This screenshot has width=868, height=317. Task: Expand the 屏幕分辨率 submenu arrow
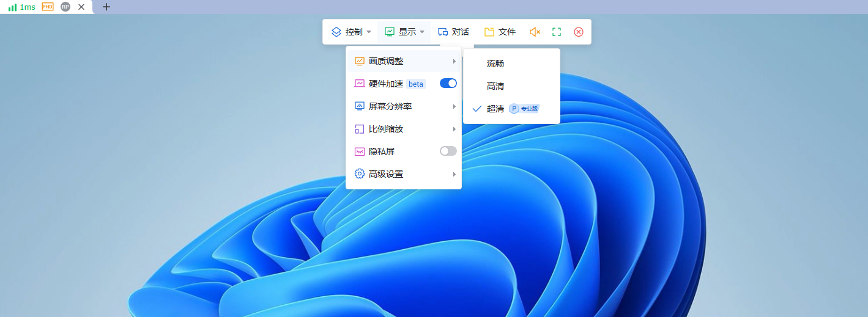pos(454,106)
